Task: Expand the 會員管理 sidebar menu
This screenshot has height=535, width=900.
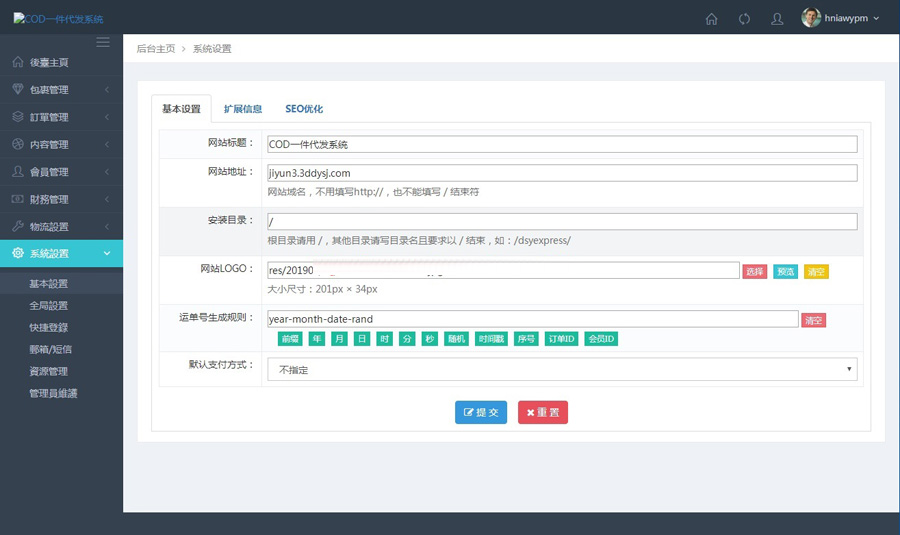Action: click(61, 172)
